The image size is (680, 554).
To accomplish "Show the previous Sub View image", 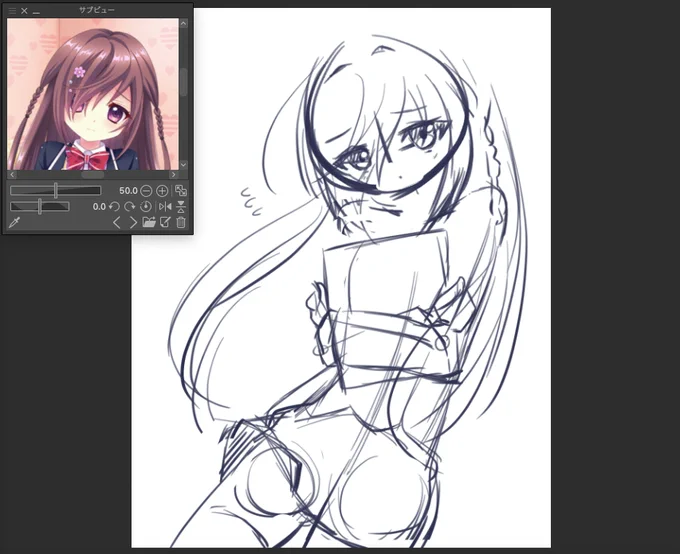I will (x=116, y=223).
